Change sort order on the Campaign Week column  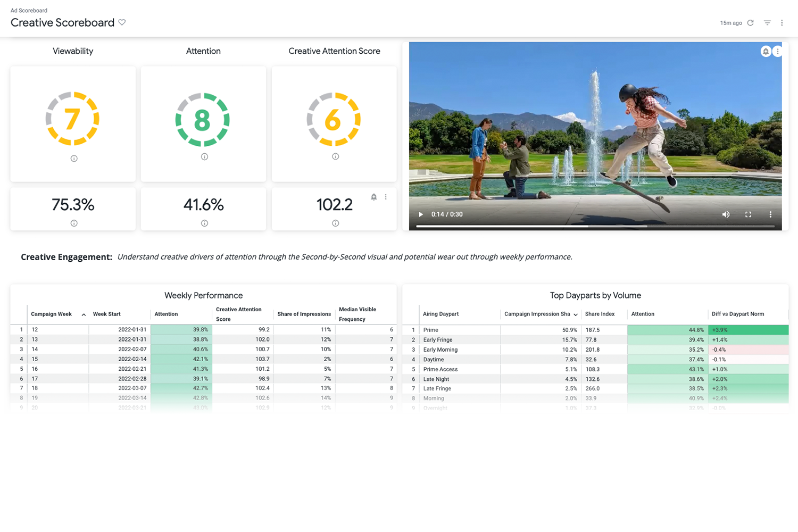pyautogui.click(x=84, y=314)
